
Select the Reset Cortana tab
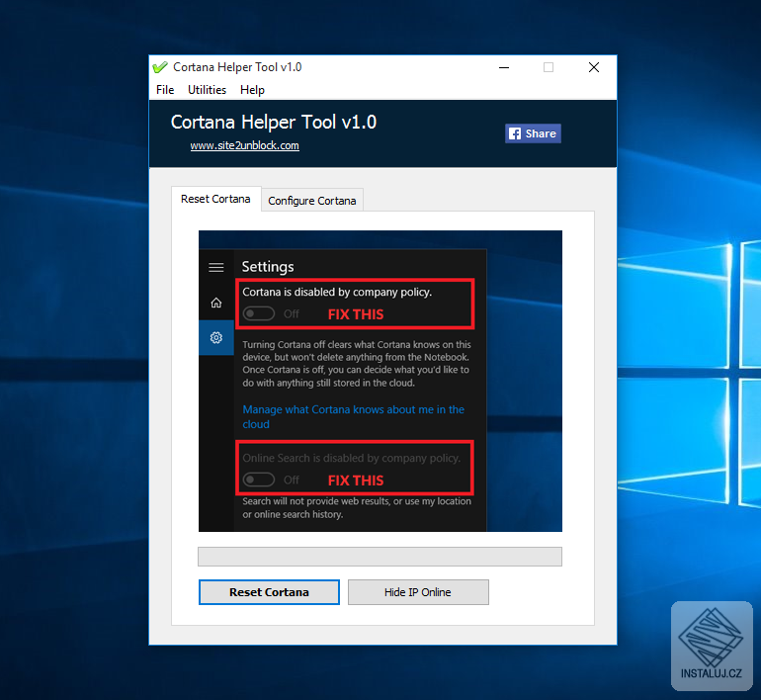coord(216,199)
